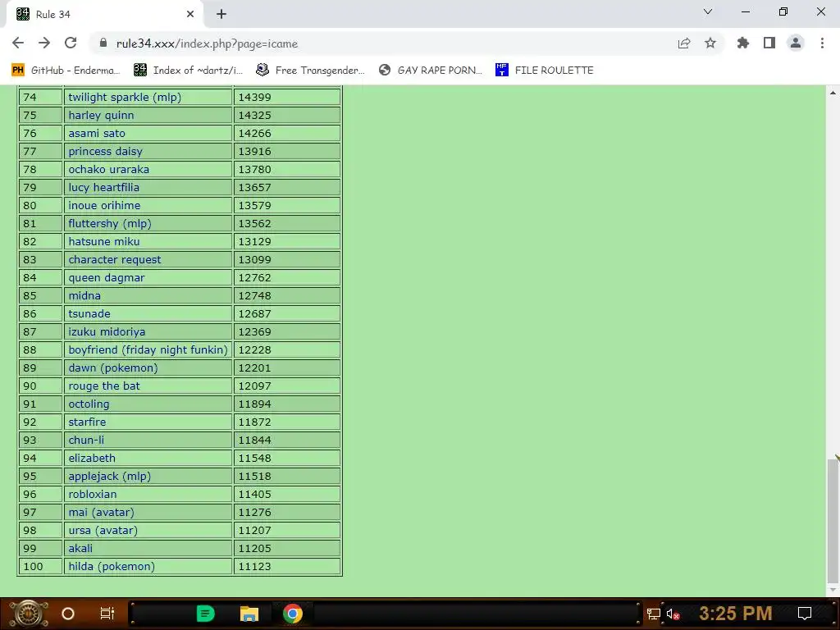Viewport: 840px width, 630px height.
Task: Open the Chrome three-dot menu
Action: 822,43
